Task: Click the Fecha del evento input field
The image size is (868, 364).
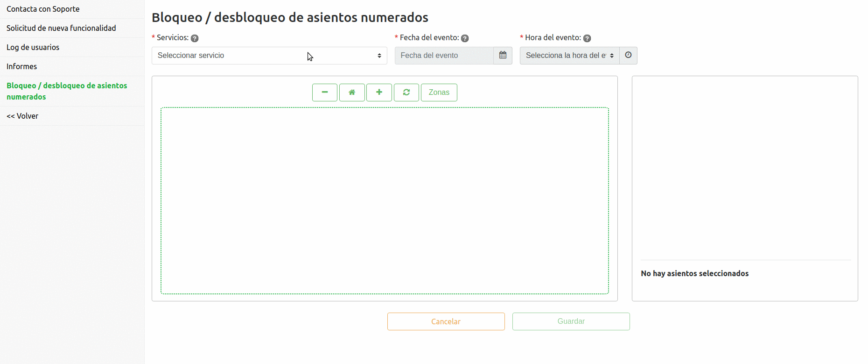Action: point(444,56)
